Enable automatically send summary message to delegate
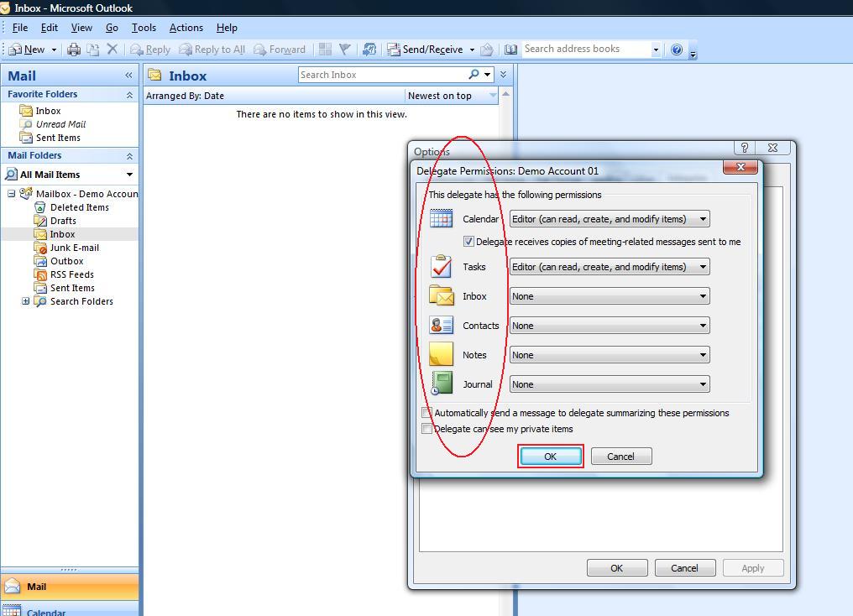Image resolution: width=853 pixels, height=616 pixels. tap(427, 412)
